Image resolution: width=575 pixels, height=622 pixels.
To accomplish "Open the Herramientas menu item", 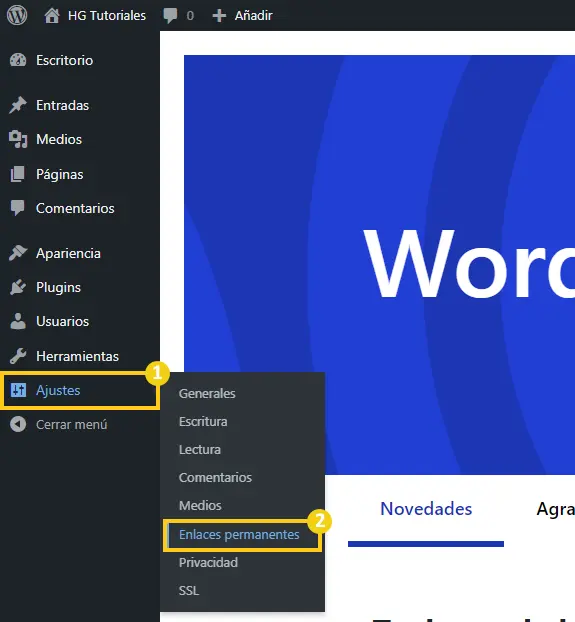I will point(77,356).
